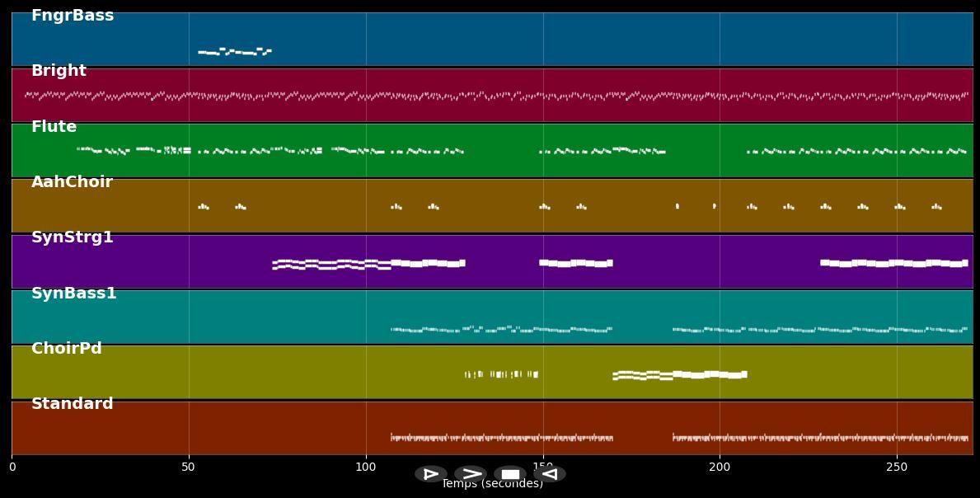This screenshot has height=498, width=980.
Task: Select the FngrBass track label
Action: click(73, 16)
